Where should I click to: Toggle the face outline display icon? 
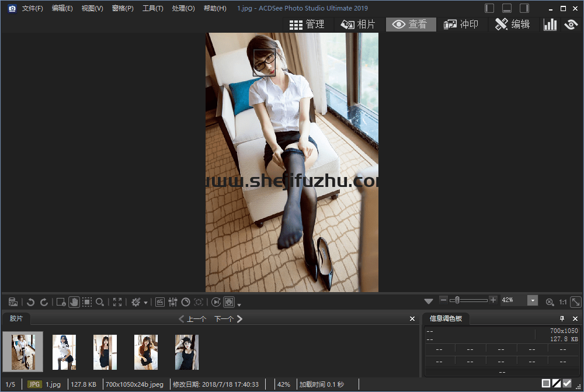coord(229,302)
